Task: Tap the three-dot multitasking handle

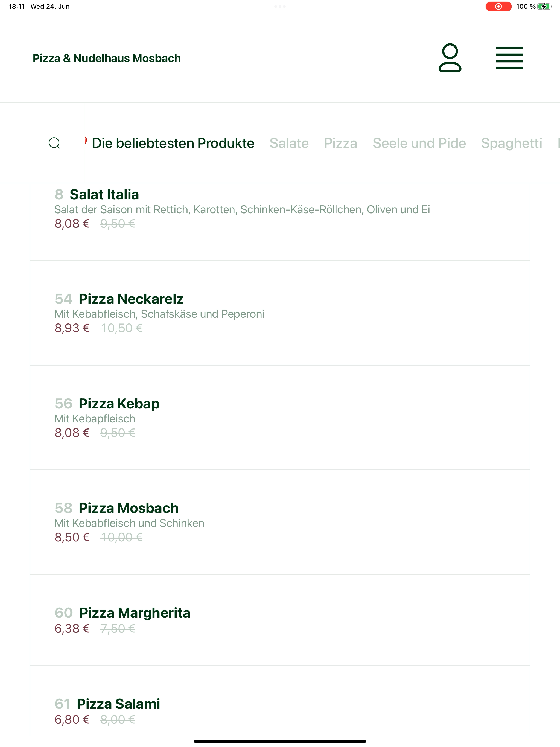Action: pyautogui.click(x=280, y=6)
